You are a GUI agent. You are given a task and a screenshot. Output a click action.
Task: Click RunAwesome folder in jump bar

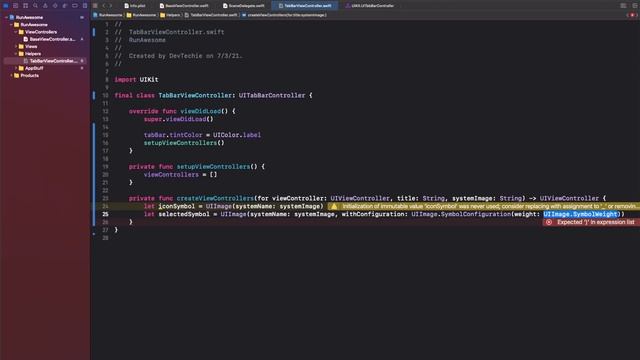point(142,15)
